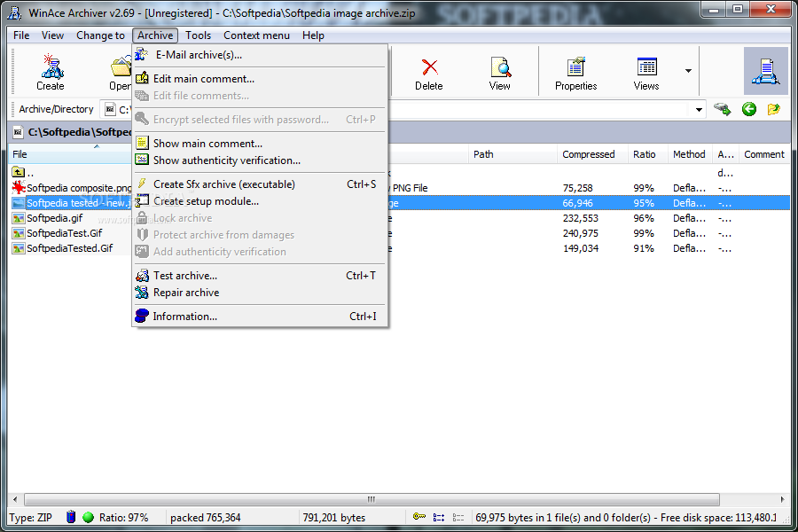
Task: Click the green back arrow icon
Action: click(x=748, y=109)
